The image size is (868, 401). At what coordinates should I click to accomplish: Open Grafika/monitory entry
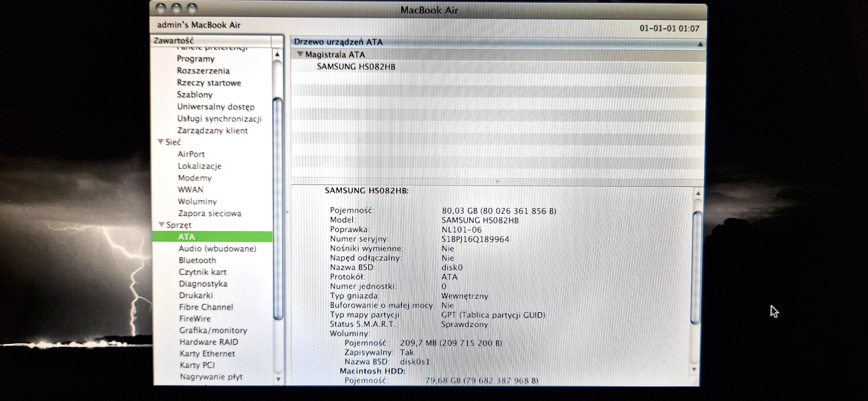(x=213, y=330)
